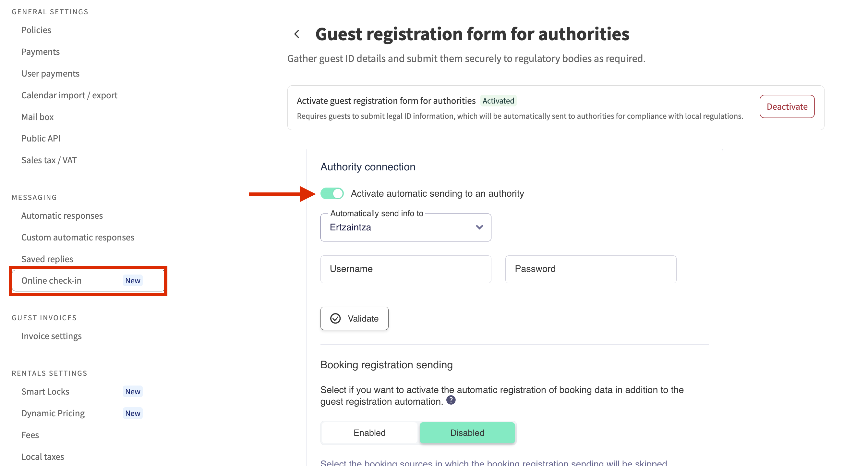The height and width of the screenshot is (466, 868).
Task: Click the New badge next to Smart Locks
Action: [x=132, y=391]
